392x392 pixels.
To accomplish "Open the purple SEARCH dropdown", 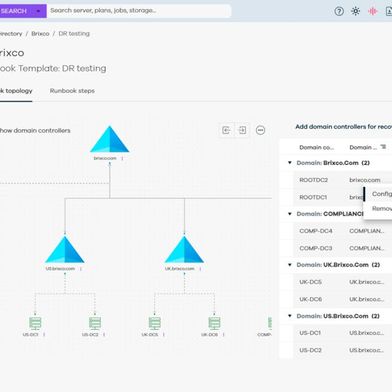I will [x=38, y=11].
